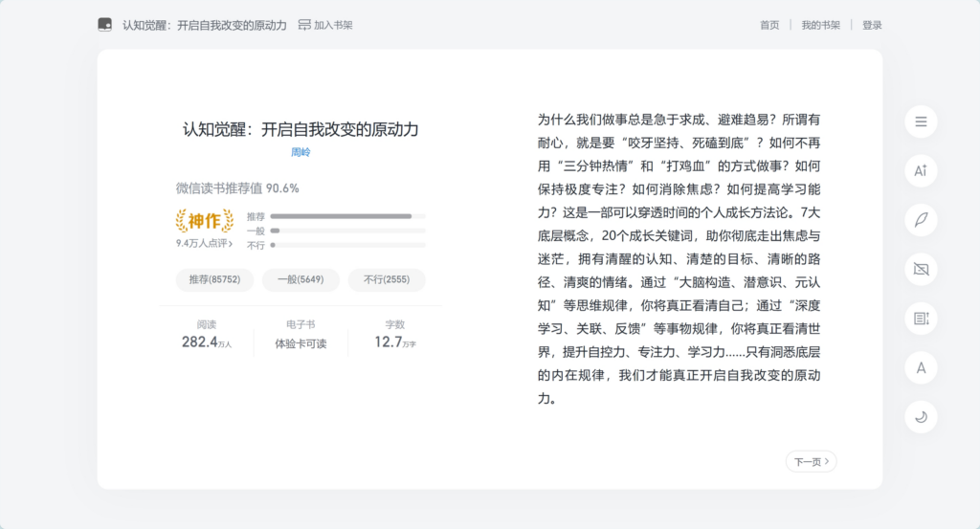Open 我的书架 in top navigation
The width and height of the screenshot is (980, 529).
[x=820, y=25]
